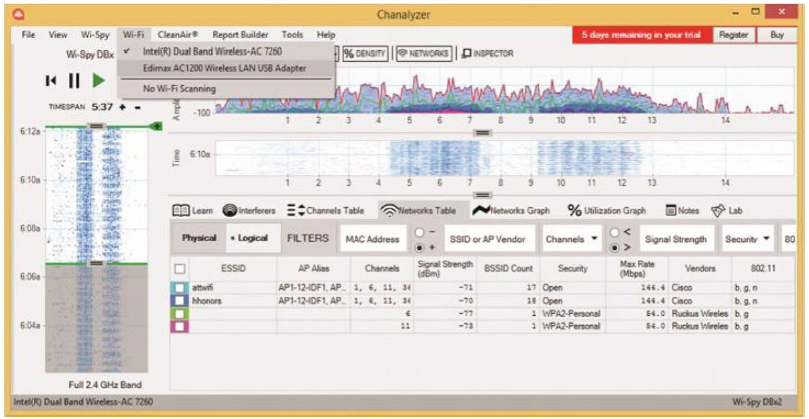Switch to the Lab tab
The image size is (809, 419).
[726, 211]
